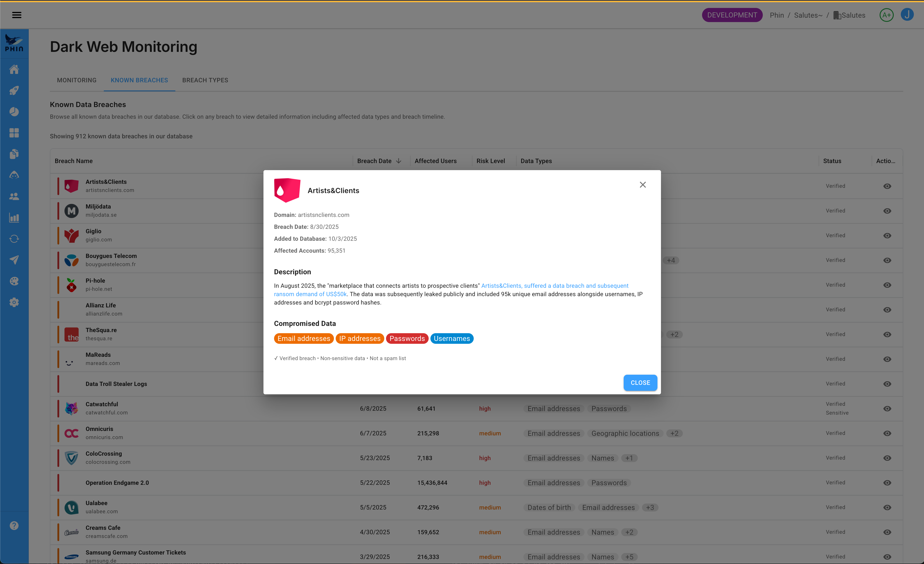Click the blue CLOSE button
Screen dimensions: 924x564
pos(640,383)
